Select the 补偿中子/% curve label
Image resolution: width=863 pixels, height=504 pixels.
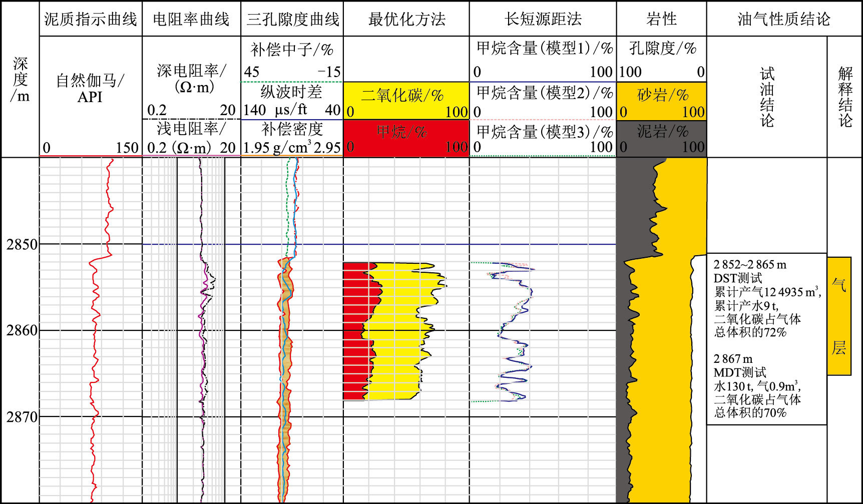point(292,50)
